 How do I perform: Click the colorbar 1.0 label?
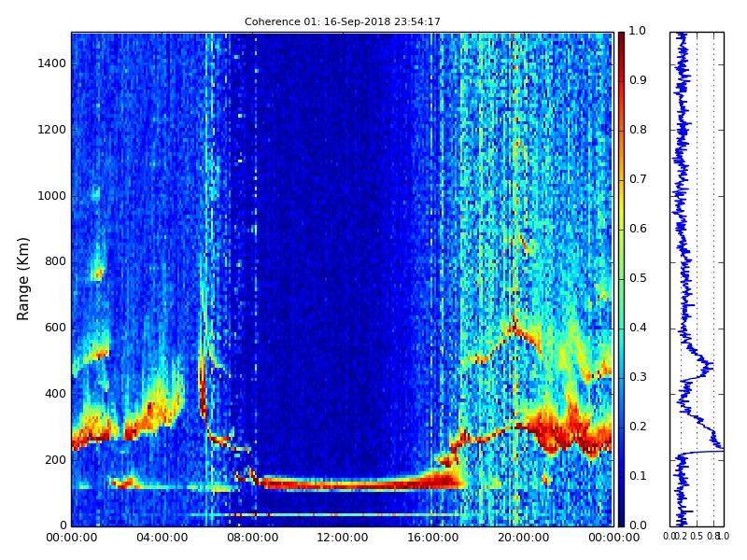click(x=638, y=31)
